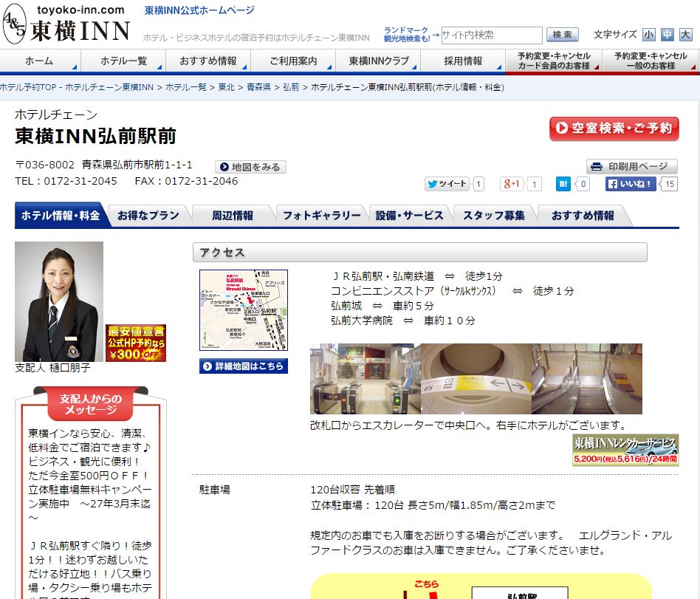The width and height of the screenshot is (700, 599).
Task: Open 印刷用ページ print view
Action: click(631, 167)
